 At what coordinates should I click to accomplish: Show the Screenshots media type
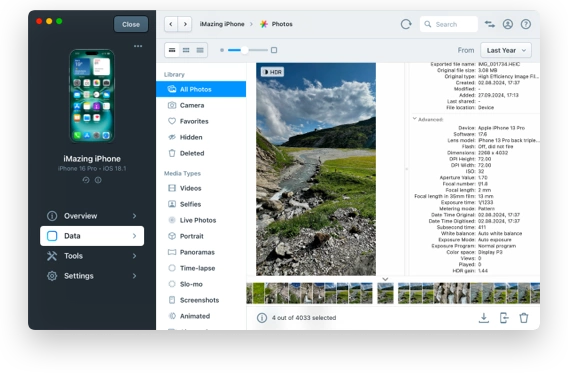pos(201,300)
